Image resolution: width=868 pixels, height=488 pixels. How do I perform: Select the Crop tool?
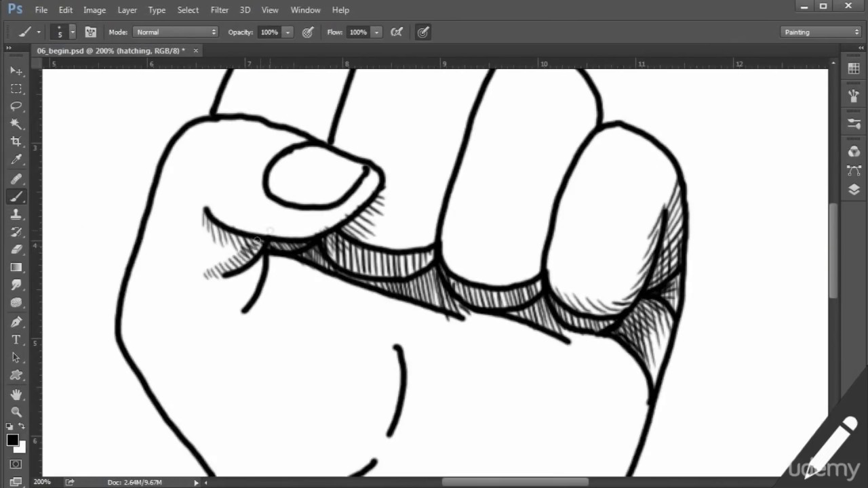(16, 142)
